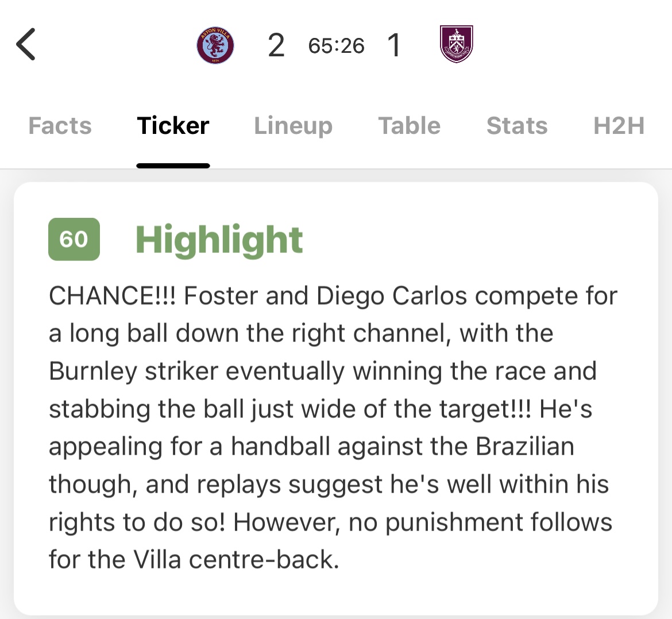Tap Aston Villa's score of 2
The width and height of the screenshot is (672, 619).
tap(276, 45)
